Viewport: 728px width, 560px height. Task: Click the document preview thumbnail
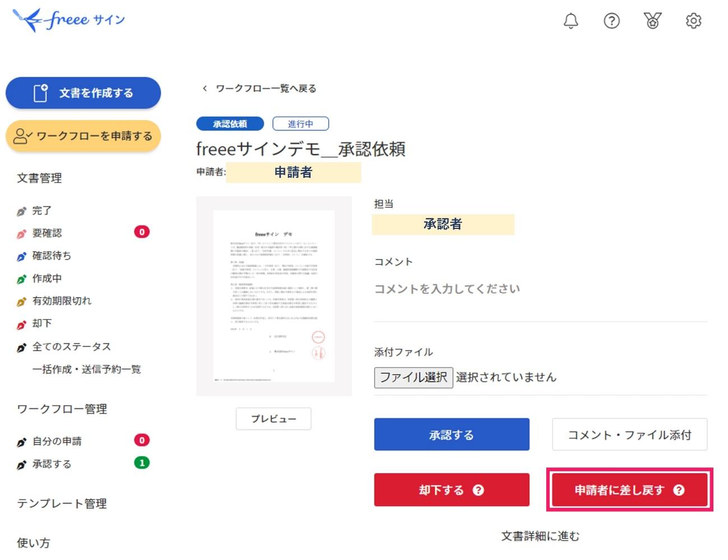pyautogui.click(x=274, y=296)
